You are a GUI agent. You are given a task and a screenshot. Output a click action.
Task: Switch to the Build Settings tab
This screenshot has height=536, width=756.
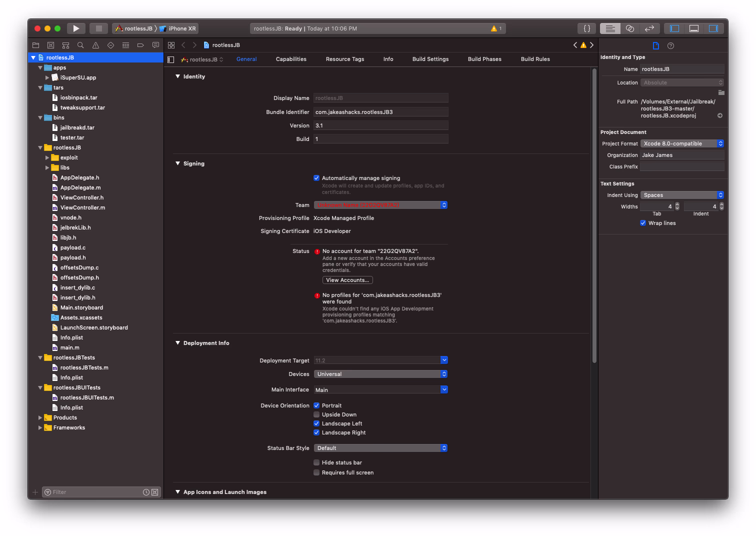point(430,59)
